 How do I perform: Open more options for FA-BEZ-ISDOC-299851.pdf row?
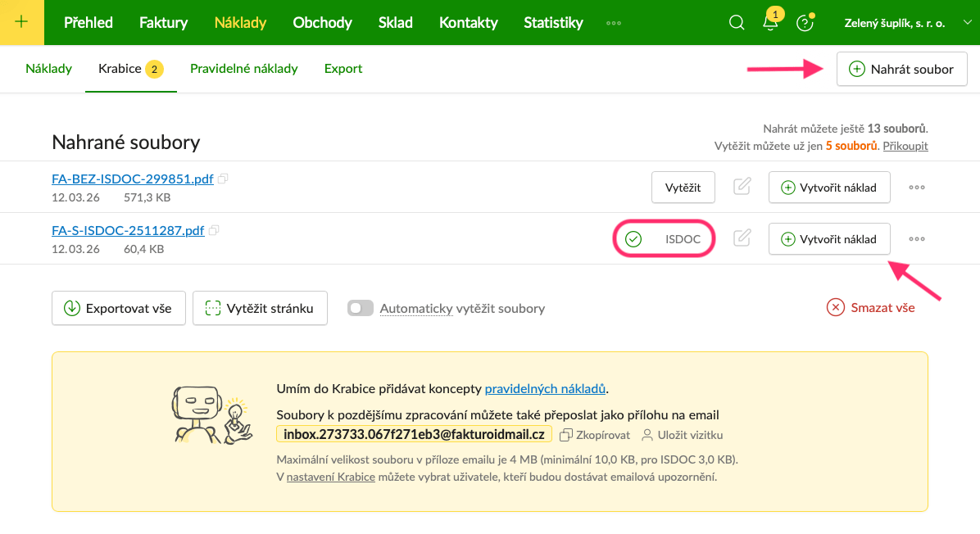click(917, 188)
